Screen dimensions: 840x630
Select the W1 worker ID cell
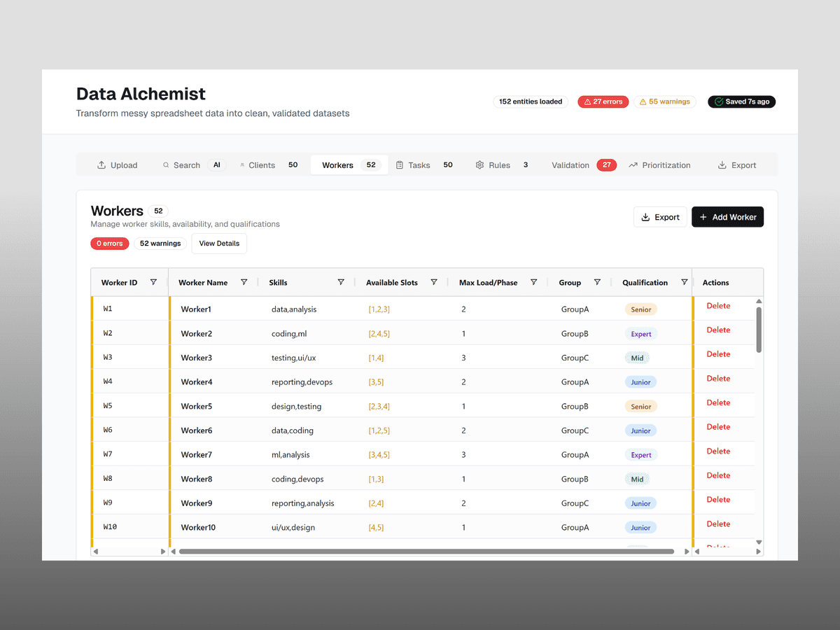(x=130, y=309)
